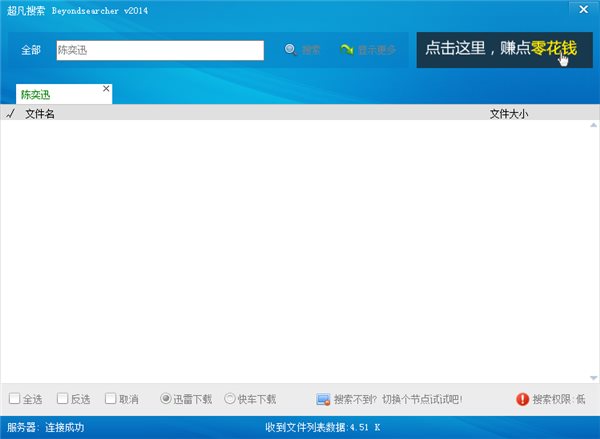Sort by 文件大小 column header
The width and height of the screenshot is (600, 439).
tap(509, 114)
